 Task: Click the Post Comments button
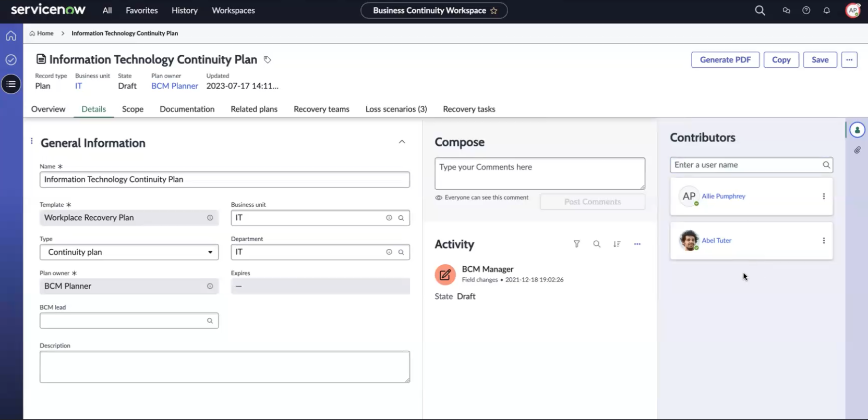point(592,202)
